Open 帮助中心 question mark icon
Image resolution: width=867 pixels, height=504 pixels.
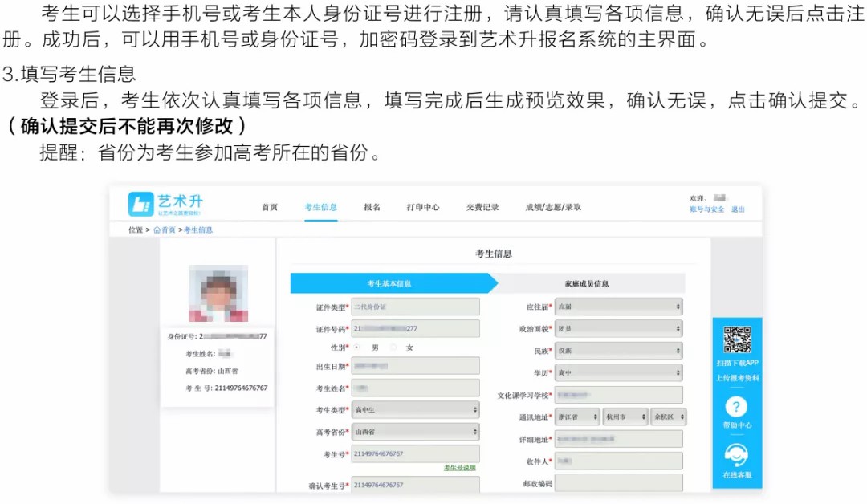[x=736, y=407]
